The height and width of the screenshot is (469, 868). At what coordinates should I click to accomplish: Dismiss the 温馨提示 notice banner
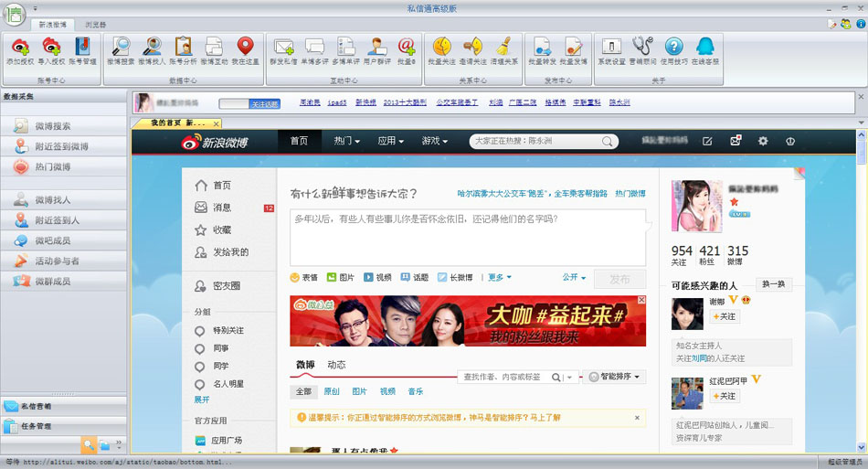[637, 418]
